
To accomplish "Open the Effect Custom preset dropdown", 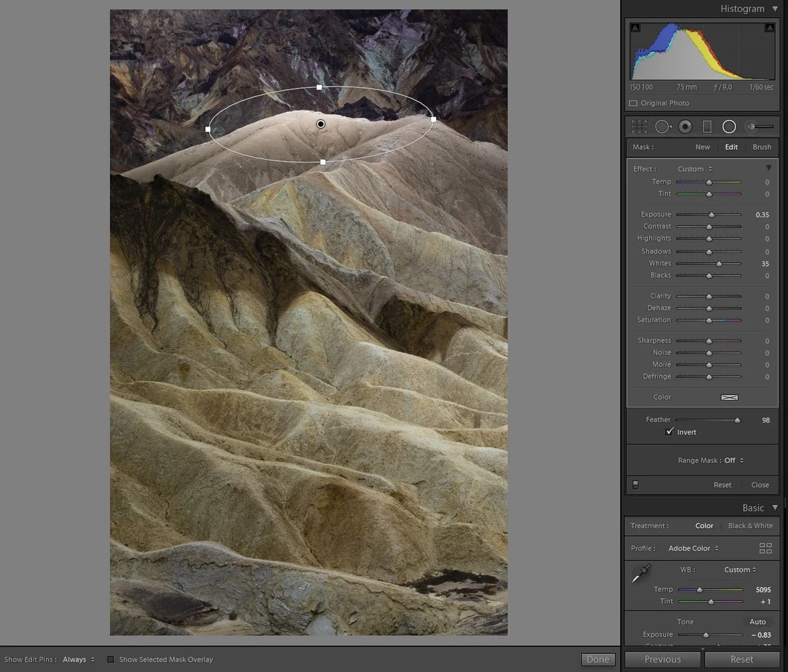I will tap(695, 169).
